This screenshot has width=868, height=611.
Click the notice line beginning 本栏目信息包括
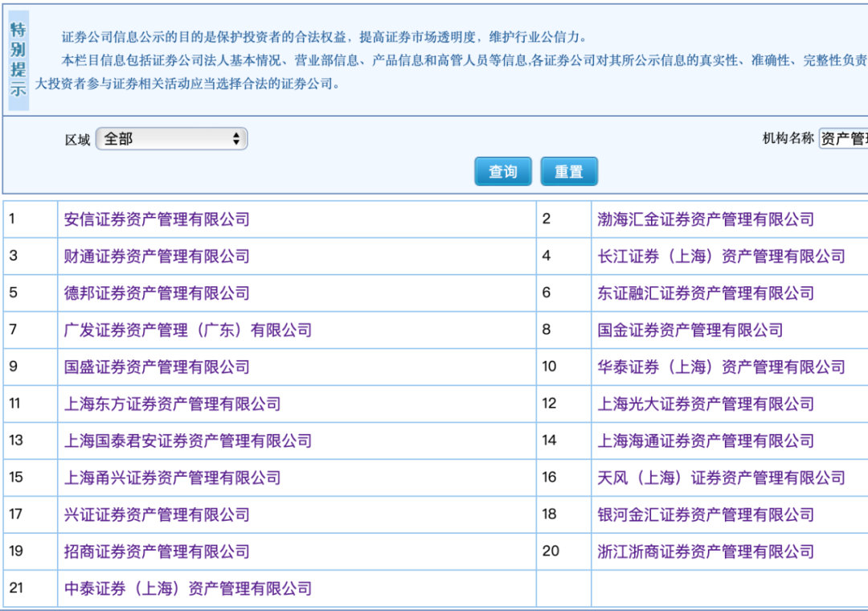point(465,60)
